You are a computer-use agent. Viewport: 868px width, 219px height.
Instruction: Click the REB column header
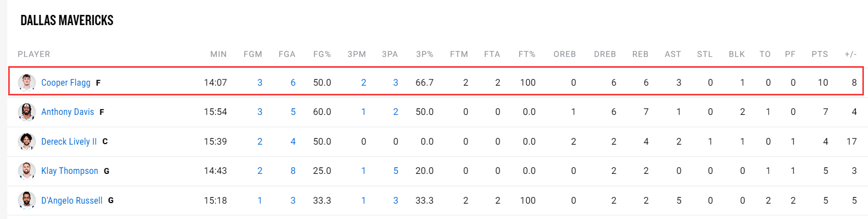(x=640, y=54)
